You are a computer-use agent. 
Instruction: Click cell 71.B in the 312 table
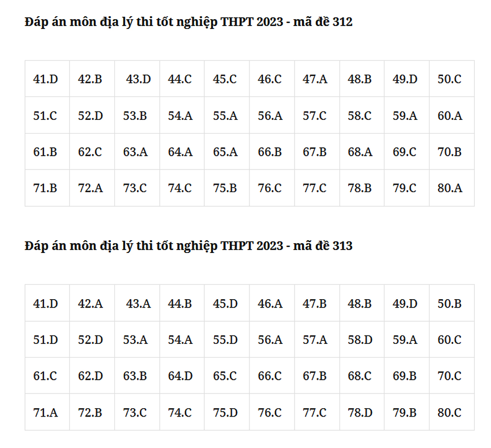click(x=47, y=188)
